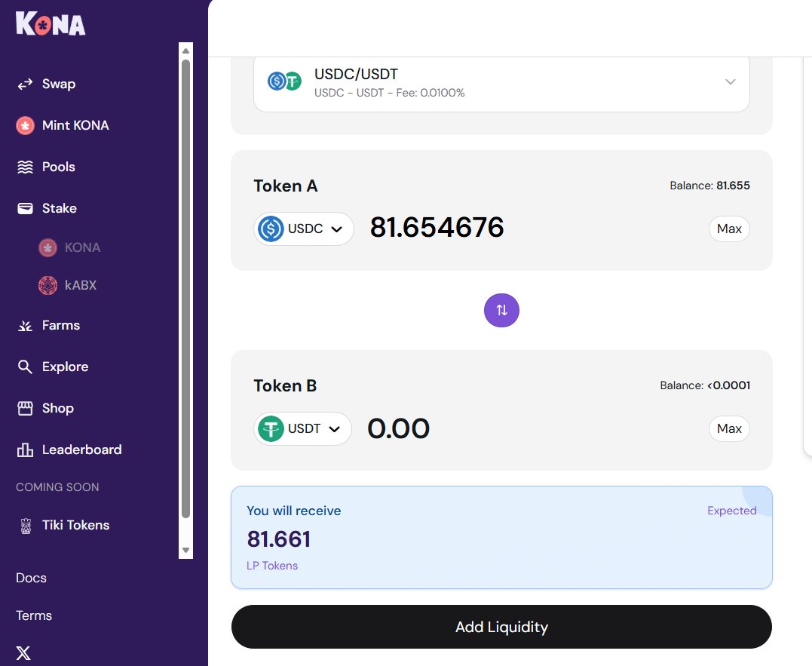Click the COMING SOON heading

point(57,487)
